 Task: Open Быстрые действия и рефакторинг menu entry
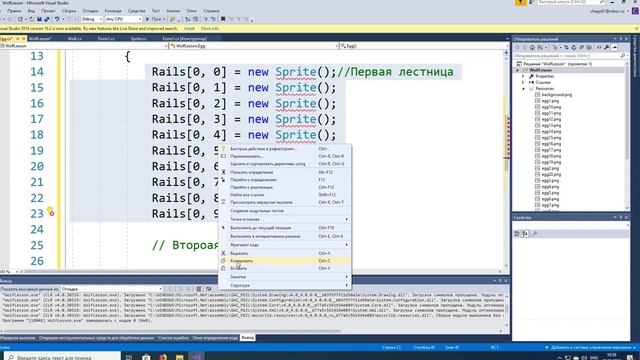click(284, 149)
